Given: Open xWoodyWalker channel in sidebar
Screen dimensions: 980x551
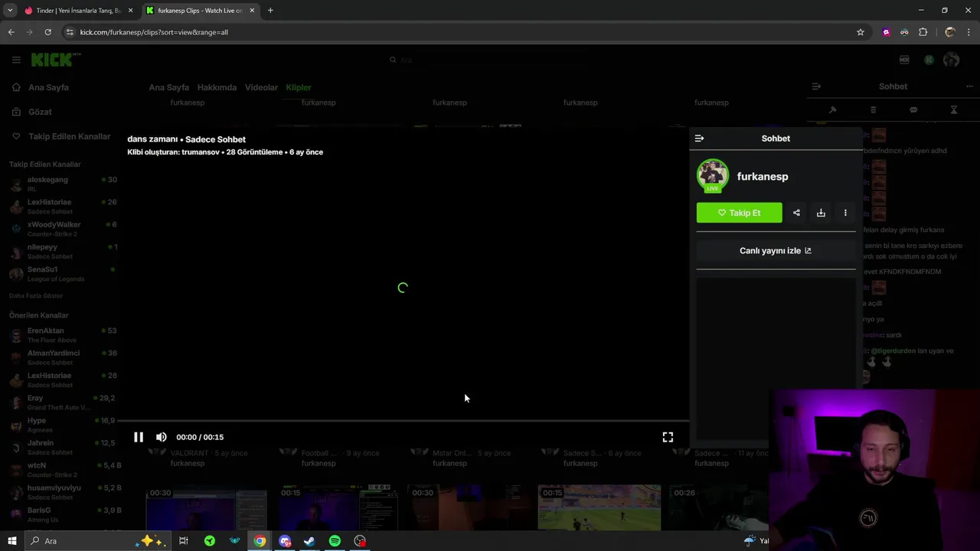Looking at the screenshot, I should pos(63,229).
